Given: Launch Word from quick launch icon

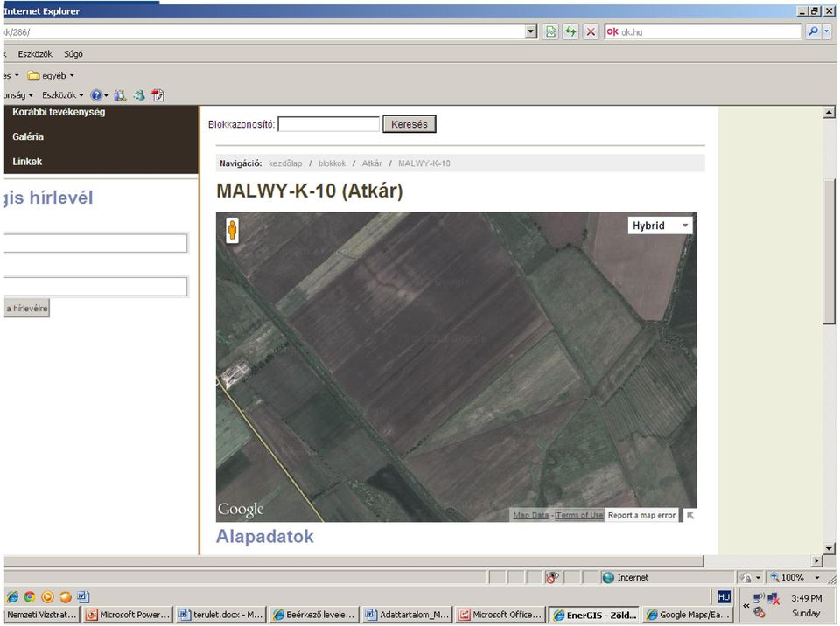Looking at the screenshot, I should pos(83,596).
